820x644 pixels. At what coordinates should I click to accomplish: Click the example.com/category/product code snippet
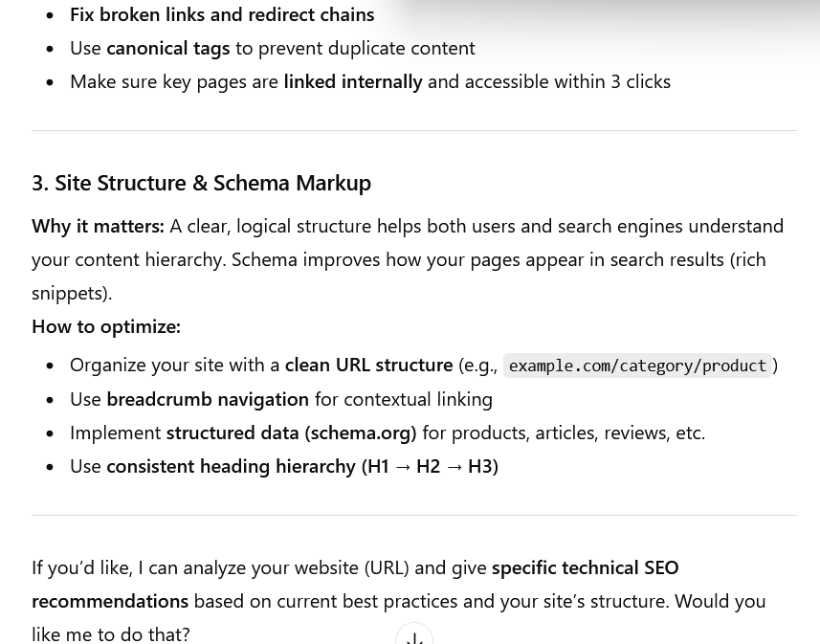[637, 366]
